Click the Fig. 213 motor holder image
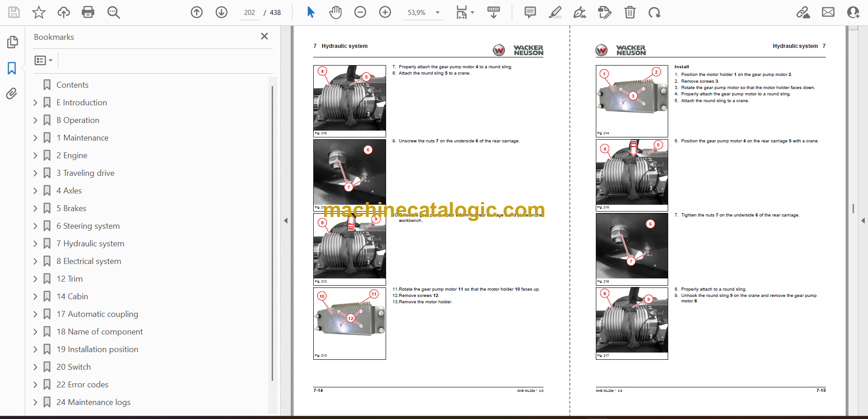 tap(349, 323)
